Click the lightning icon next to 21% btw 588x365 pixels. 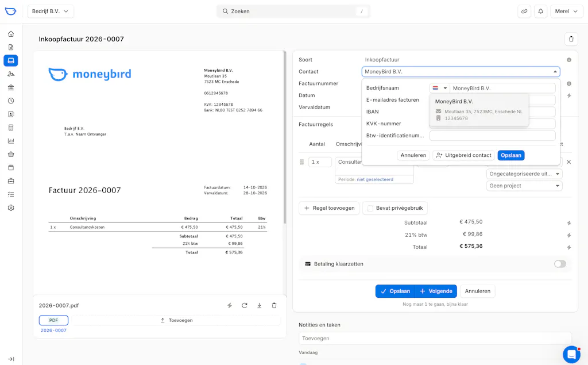pyautogui.click(x=569, y=236)
